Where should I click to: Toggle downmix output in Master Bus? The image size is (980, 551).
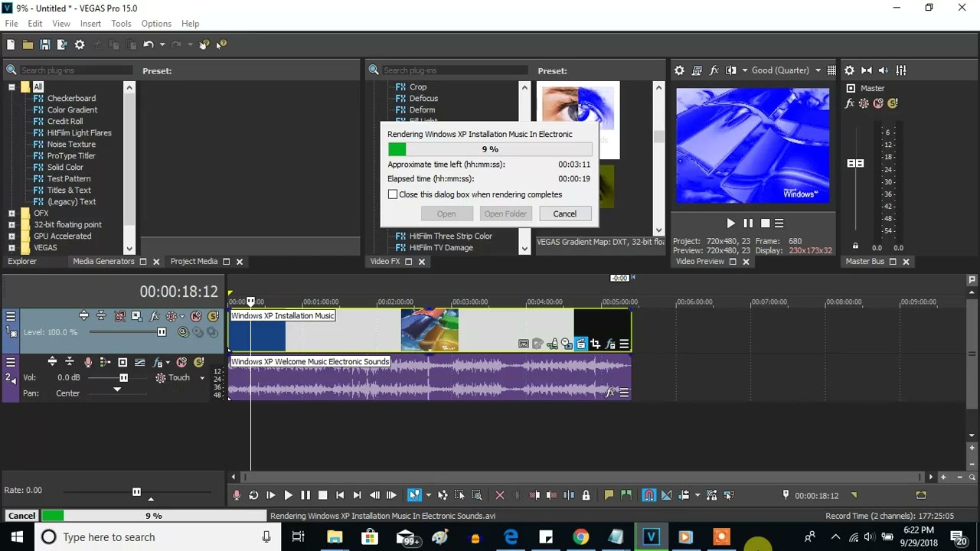click(x=867, y=70)
